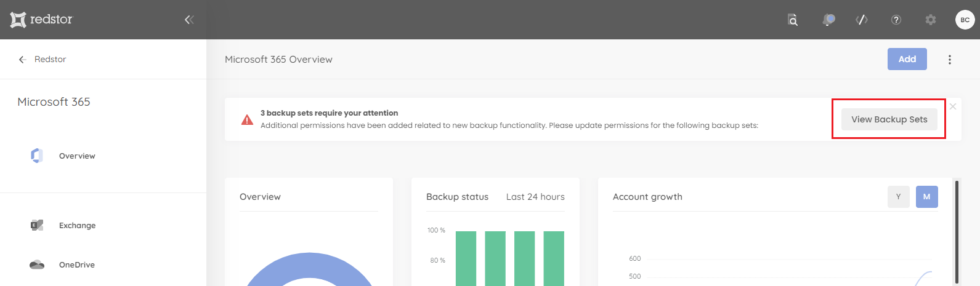
Task: Click the 'Last 24 hours' label
Action: [535, 197]
